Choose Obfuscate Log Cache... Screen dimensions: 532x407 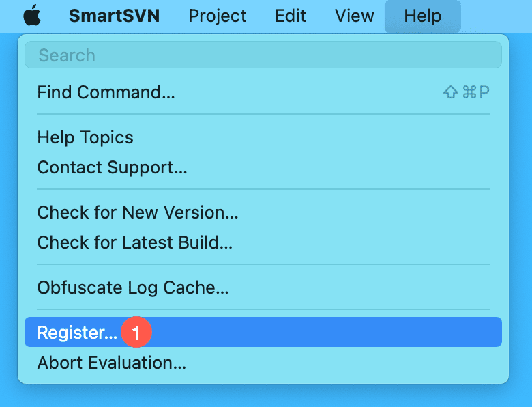click(133, 287)
